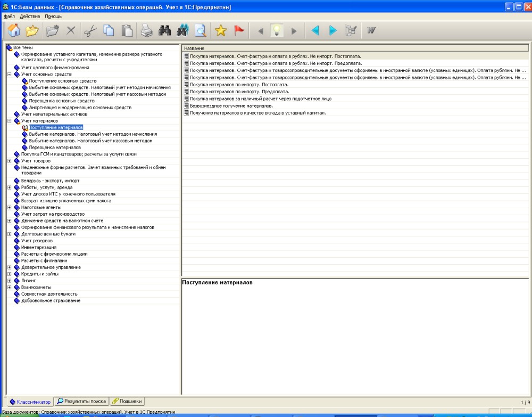Select 'Инвентаризация' topic in the tree
The image size is (532, 417).
coord(38,248)
